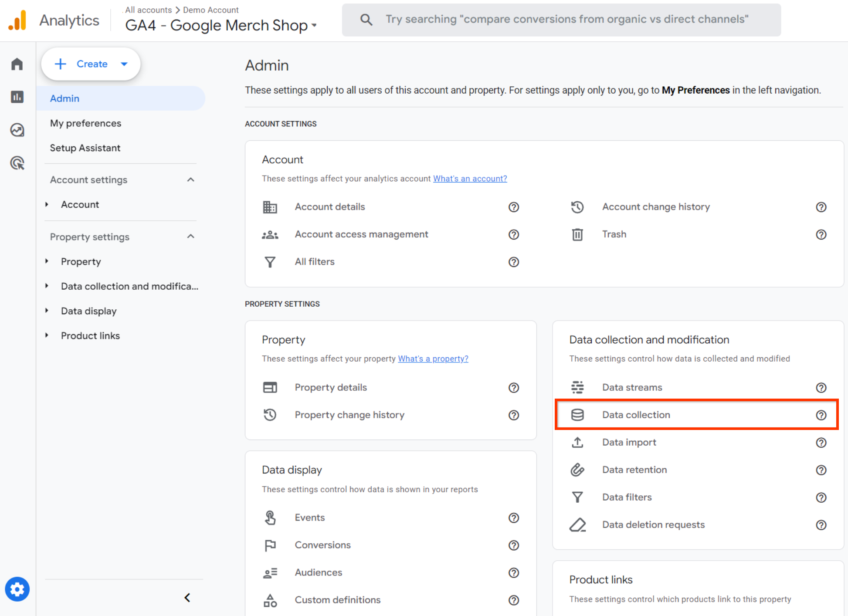Click help icon next to Data streams
Viewport: 848px width, 616px height.
821,387
